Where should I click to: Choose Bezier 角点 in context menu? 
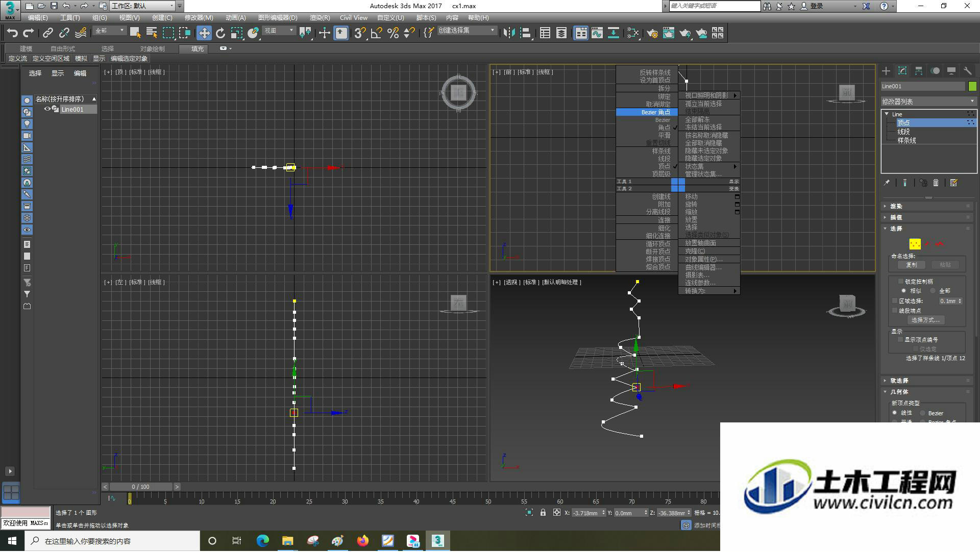coord(647,112)
